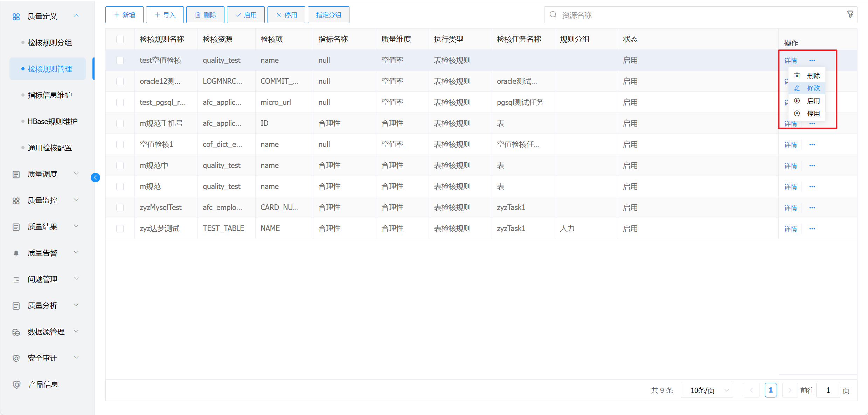
Task: Click the 质量告警 bell icon
Action: [x=16, y=253]
